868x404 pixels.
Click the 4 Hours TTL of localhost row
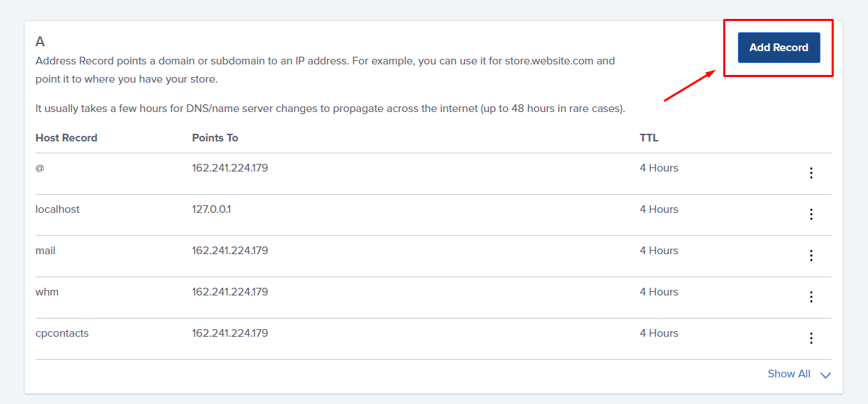tap(658, 209)
